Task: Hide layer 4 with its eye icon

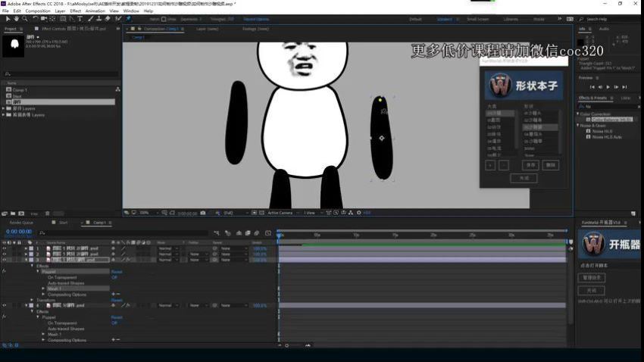Action: (4, 305)
